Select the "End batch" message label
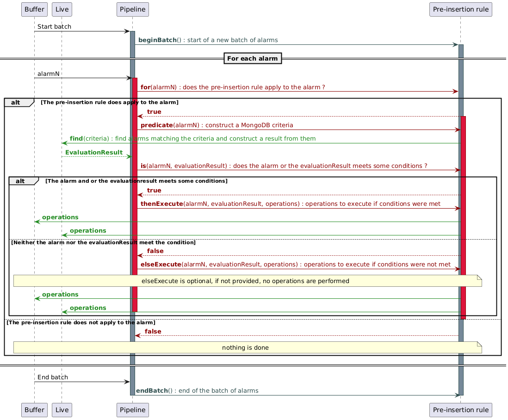 [52, 377]
